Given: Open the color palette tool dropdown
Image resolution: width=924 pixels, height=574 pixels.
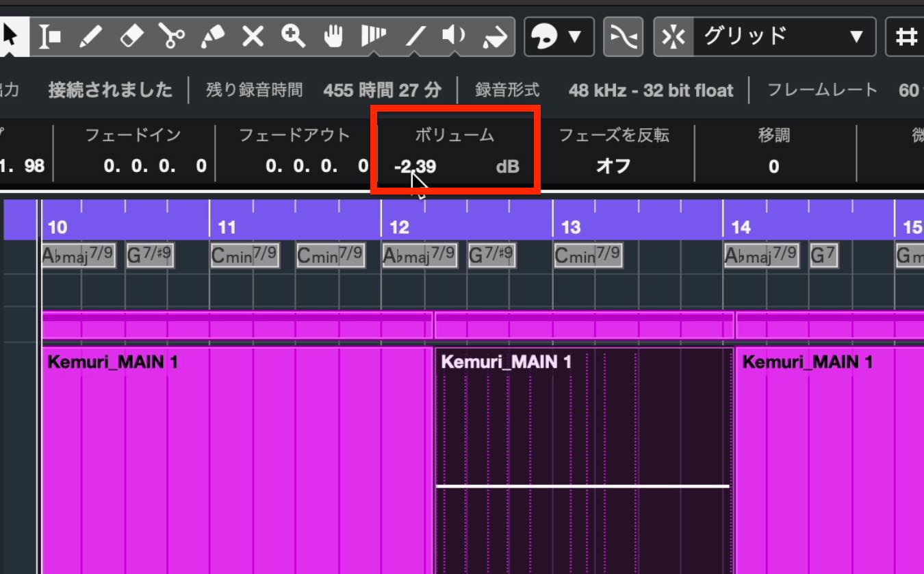Looking at the screenshot, I should coord(556,37).
